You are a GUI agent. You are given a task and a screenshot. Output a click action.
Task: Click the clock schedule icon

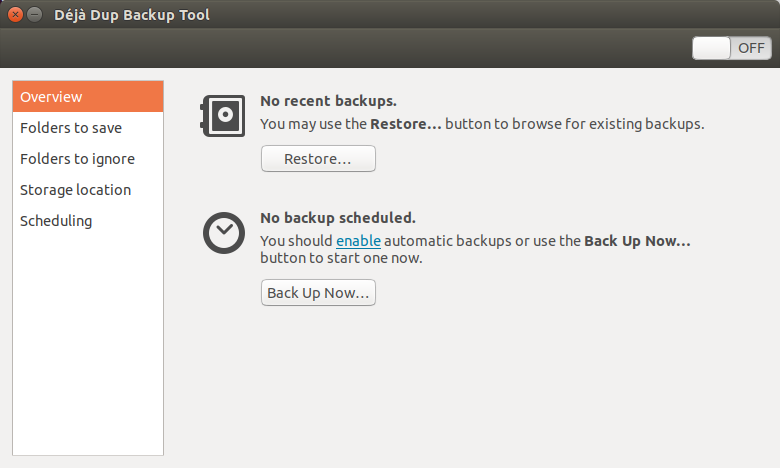224,233
